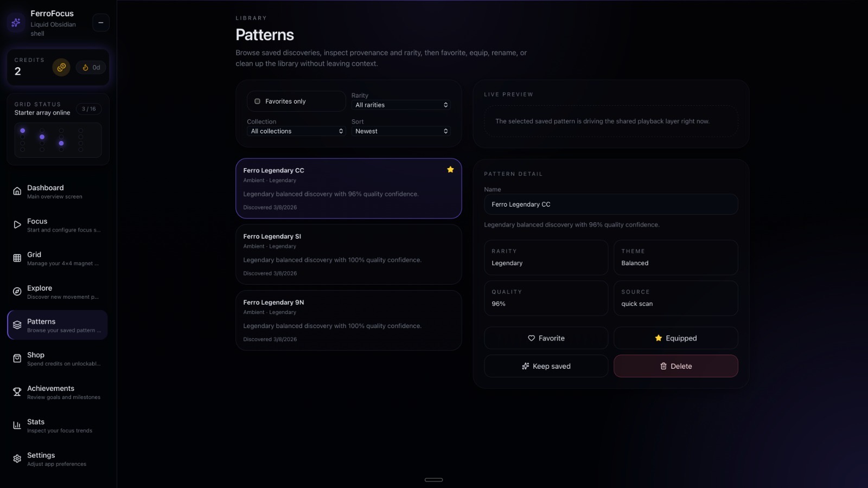Toggle the Equipped state button
This screenshot has width=868, height=488.
(675, 338)
